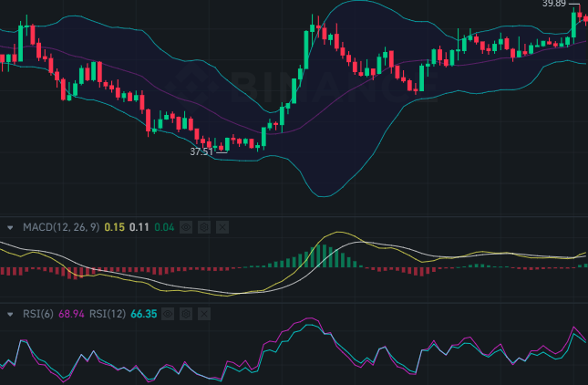Open RSI indicator settings gear
Viewport: 588px width, 385px height.
coord(186,314)
